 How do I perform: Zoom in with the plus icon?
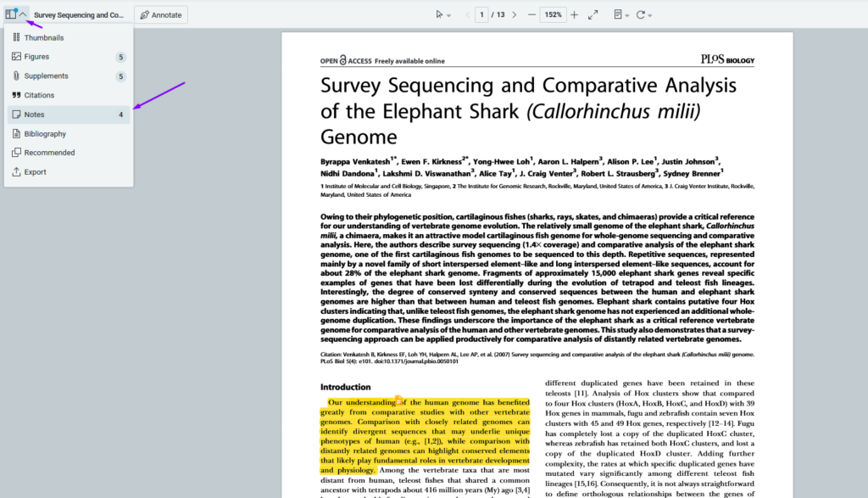[x=574, y=14]
